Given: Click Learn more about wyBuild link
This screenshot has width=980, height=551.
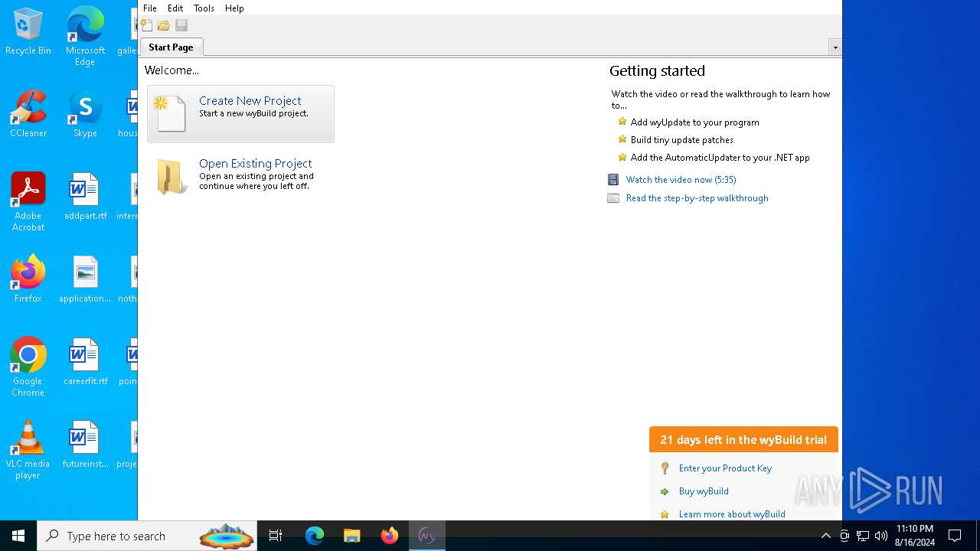Looking at the screenshot, I should tap(732, 514).
